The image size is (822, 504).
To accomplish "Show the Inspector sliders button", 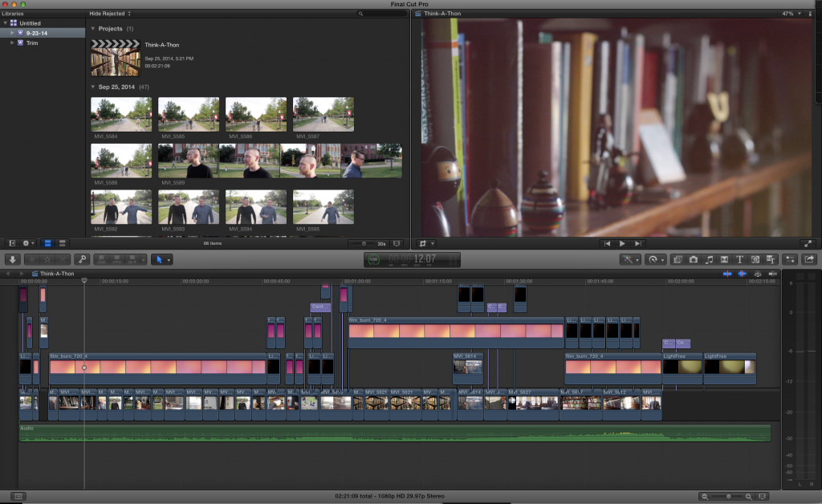I will point(790,259).
